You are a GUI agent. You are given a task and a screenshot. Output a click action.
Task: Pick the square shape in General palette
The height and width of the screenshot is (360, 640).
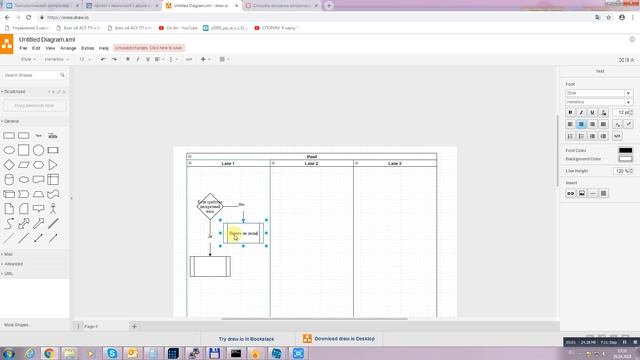24,150
